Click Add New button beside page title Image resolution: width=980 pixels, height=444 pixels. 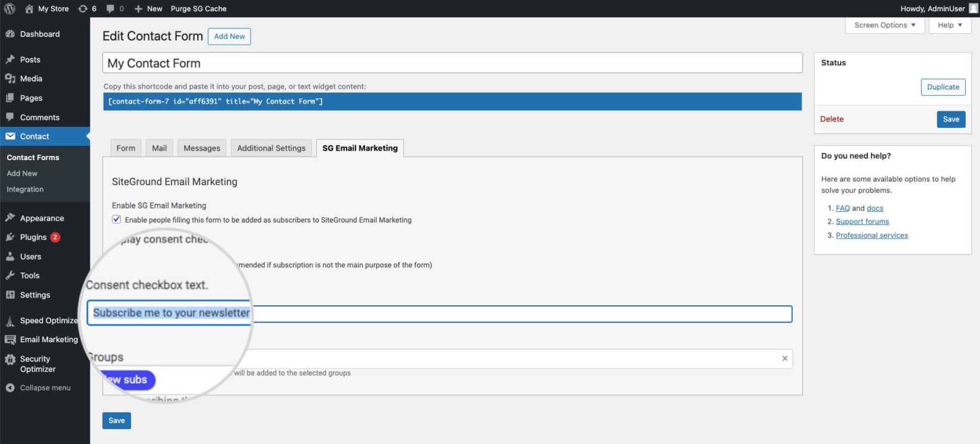point(229,36)
